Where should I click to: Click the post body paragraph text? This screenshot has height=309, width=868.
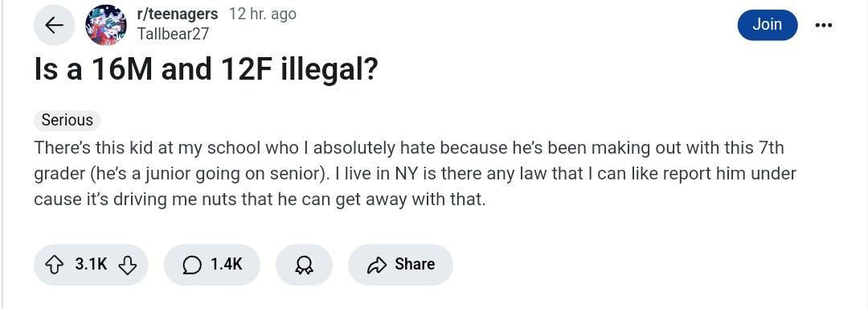point(415,173)
